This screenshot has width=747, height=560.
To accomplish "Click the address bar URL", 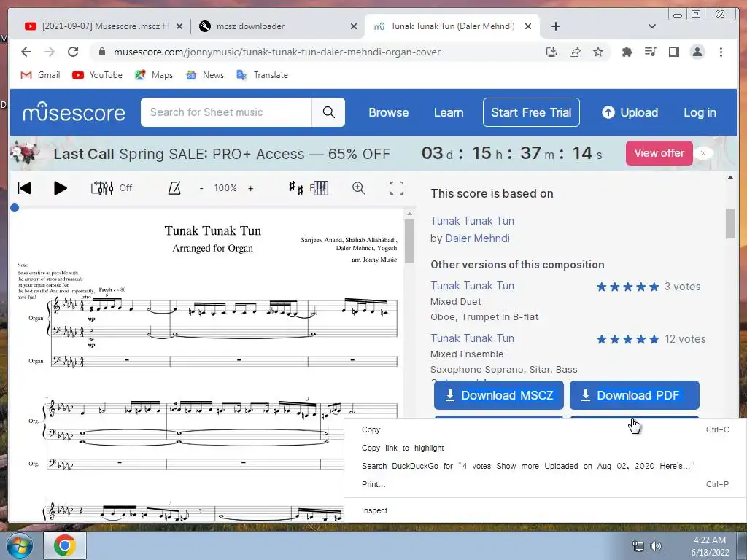I will click(x=276, y=52).
